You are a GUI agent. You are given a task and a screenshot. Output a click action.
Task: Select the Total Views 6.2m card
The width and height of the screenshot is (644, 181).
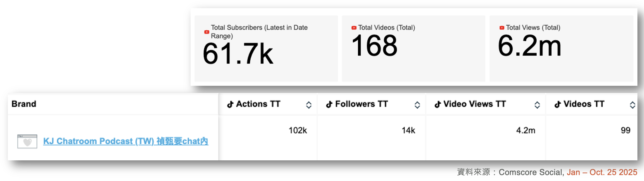(x=561, y=49)
